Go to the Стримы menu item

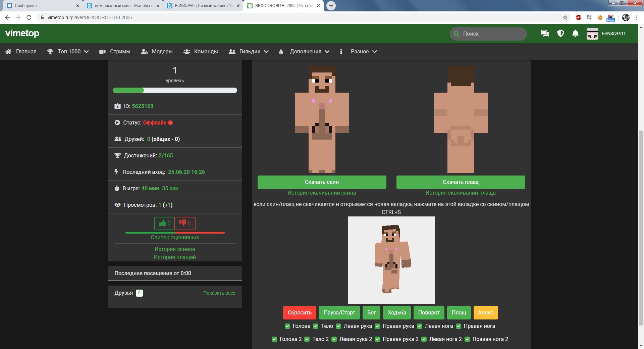pyautogui.click(x=115, y=52)
